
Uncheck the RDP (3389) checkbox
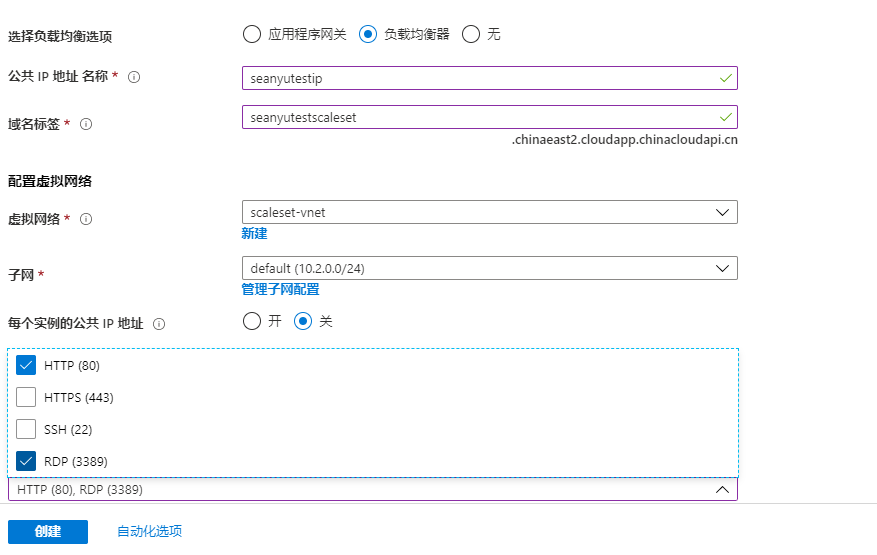tap(26, 461)
